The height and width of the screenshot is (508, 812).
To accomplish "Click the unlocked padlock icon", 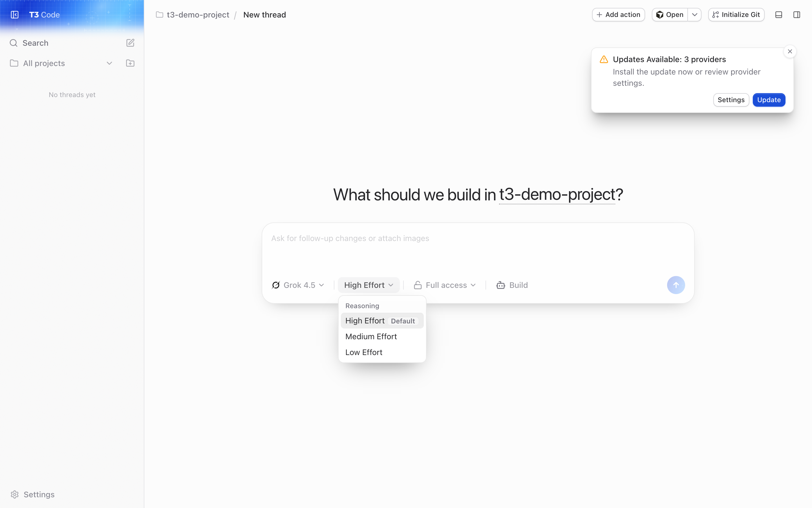I will tap(418, 285).
